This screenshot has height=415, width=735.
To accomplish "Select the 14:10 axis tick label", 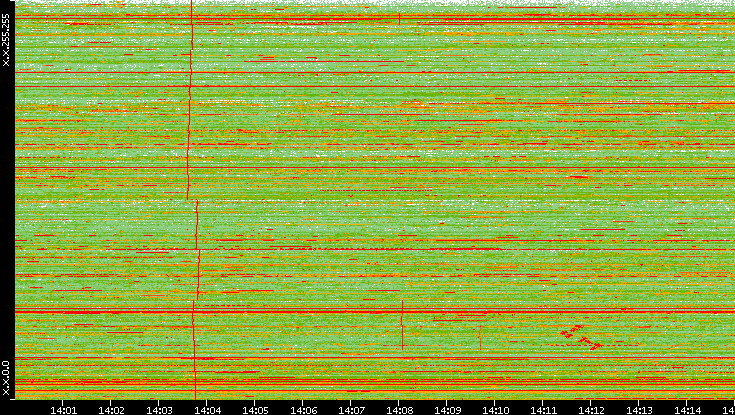I will click(495, 408).
